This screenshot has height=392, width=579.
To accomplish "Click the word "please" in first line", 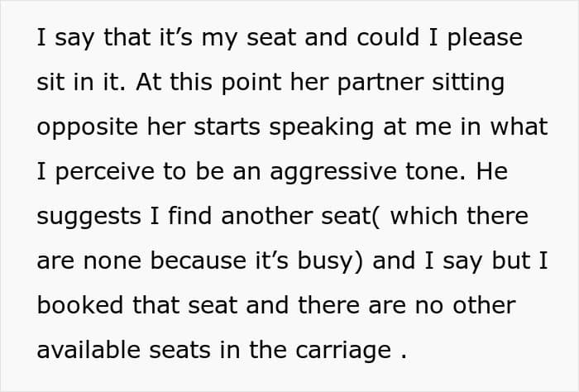I will pos(485,38).
